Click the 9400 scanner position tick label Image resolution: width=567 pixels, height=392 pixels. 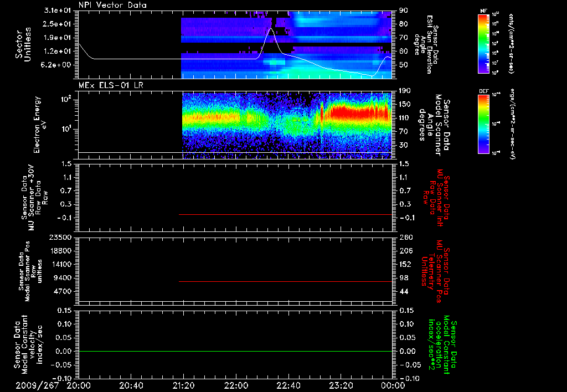click(63, 278)
